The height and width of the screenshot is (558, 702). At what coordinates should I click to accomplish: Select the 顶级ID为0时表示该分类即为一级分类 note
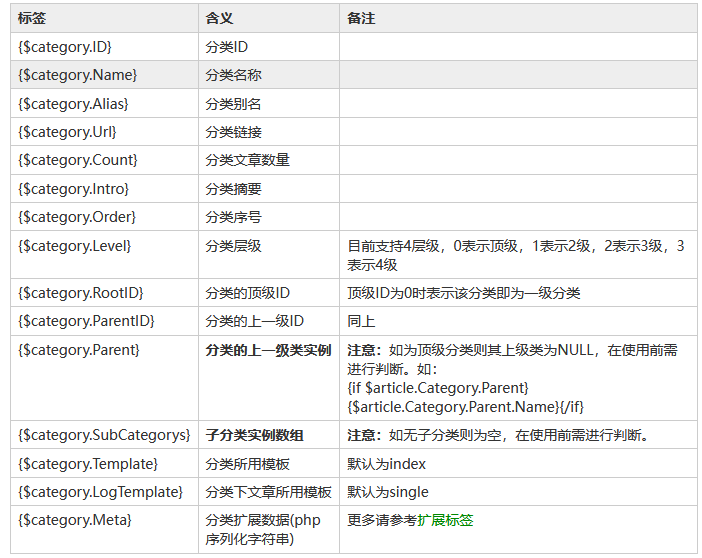coord(463,293)
